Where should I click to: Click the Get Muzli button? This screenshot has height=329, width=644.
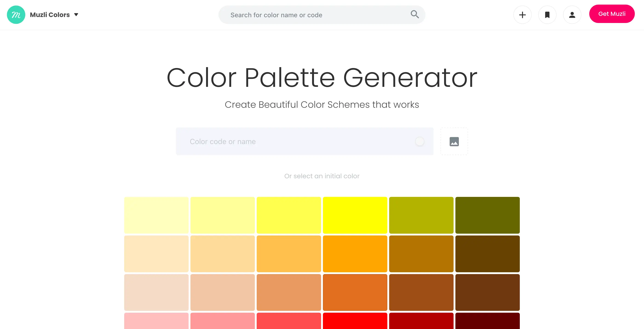612,14
